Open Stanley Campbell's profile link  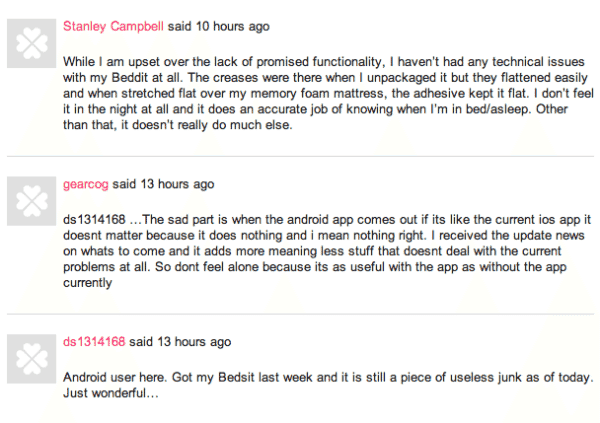pyautogui.click(x=107, y=25)
